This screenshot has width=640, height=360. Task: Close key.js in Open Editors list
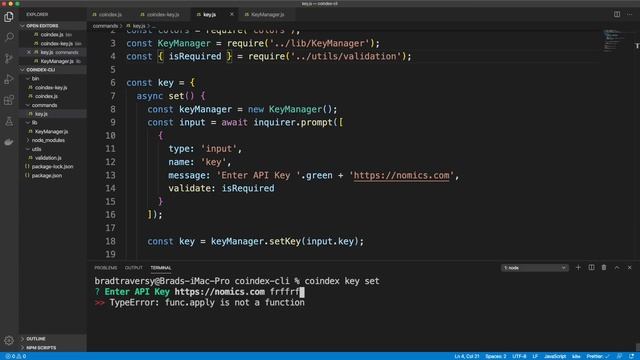pos(29,52)
